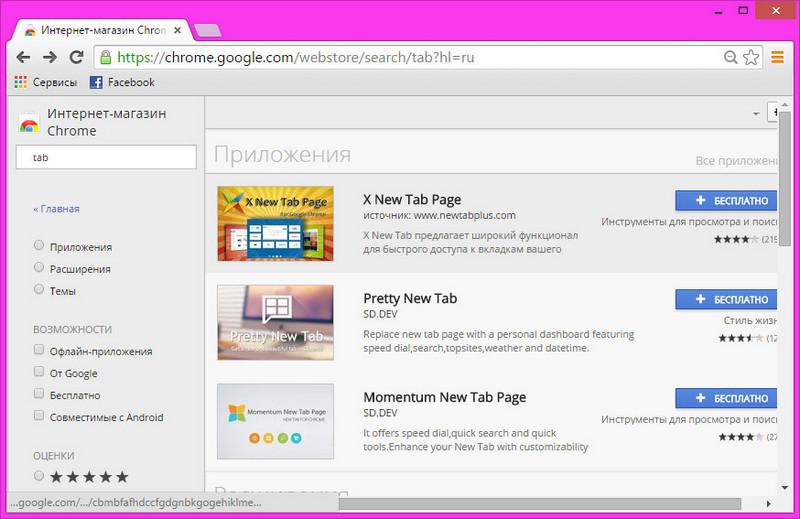Click the Приложения section heading
This screenshot has width=800, height=519.
(282, 154)
